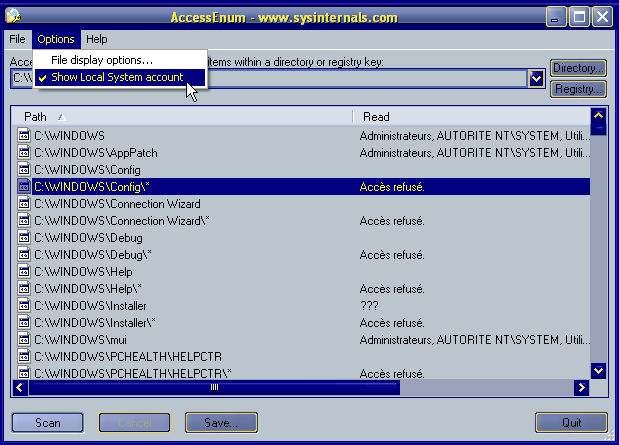Click the vertical scrollbar down arrow
Image resolution: width=619 pixels, height=445 pixels.
coord(598,371)
